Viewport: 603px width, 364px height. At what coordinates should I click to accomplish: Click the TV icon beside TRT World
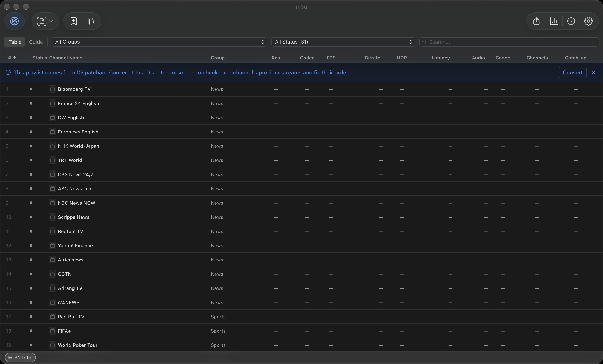click(x=52, y=160)
